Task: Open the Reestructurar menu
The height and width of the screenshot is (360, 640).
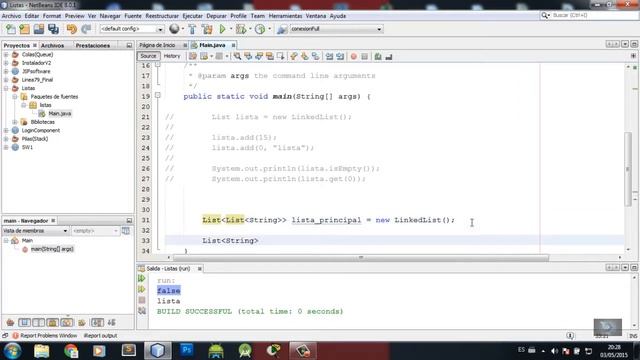Action: (x=162, y=16)
